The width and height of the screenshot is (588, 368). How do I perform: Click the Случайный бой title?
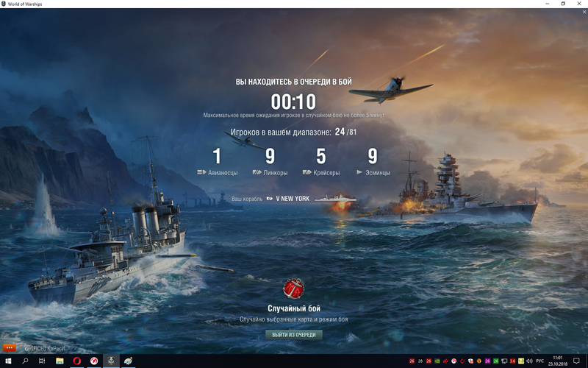pos(293,308)
